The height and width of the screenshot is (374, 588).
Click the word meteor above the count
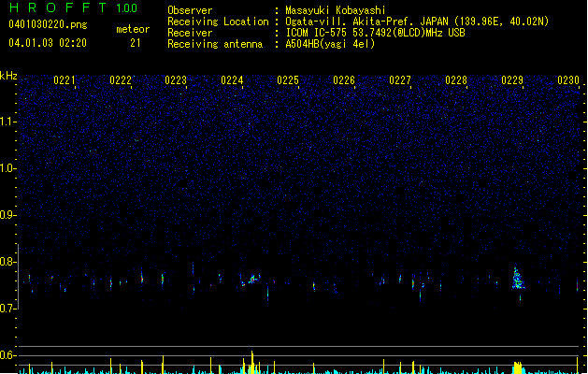(133, 29)
